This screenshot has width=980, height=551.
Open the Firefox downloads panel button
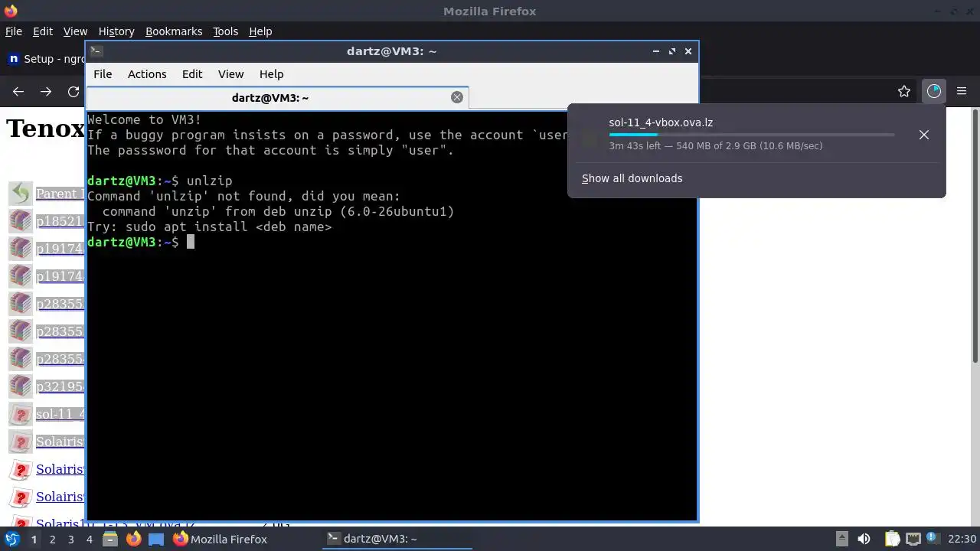pos(933,91)
